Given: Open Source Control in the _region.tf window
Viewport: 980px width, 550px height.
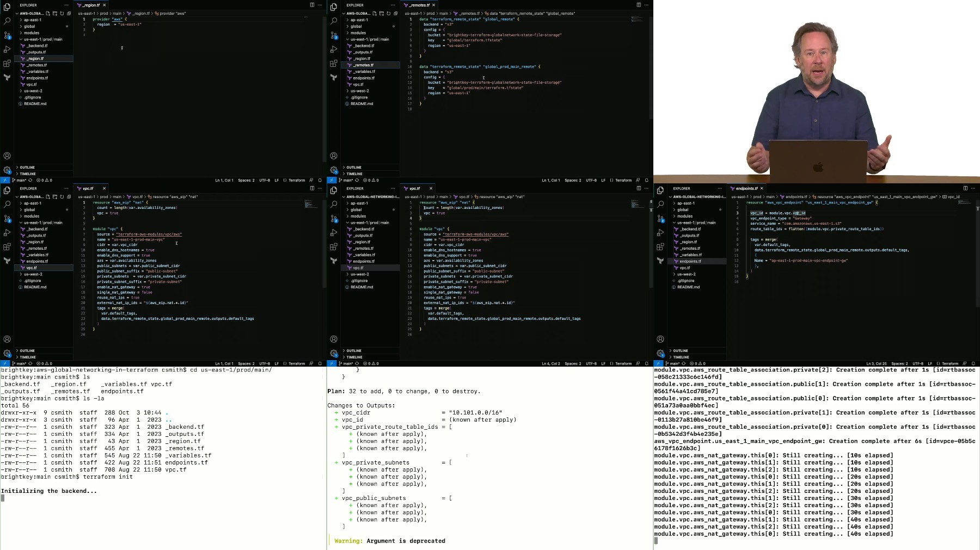Looking at the screenshot, I should coord(7,35).
